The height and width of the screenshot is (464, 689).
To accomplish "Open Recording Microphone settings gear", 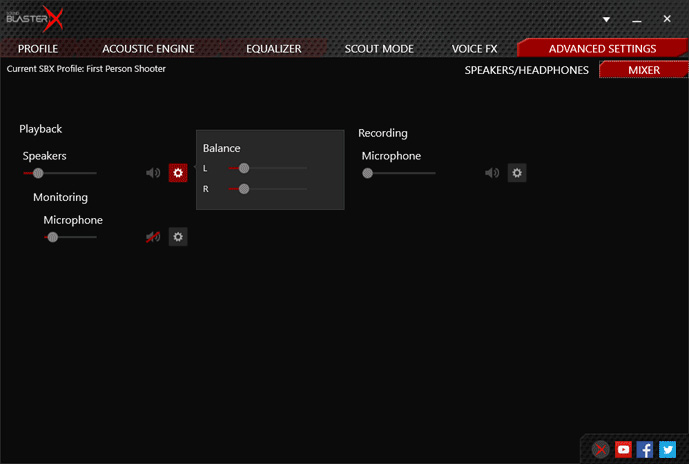I will (x=517, y=173).
